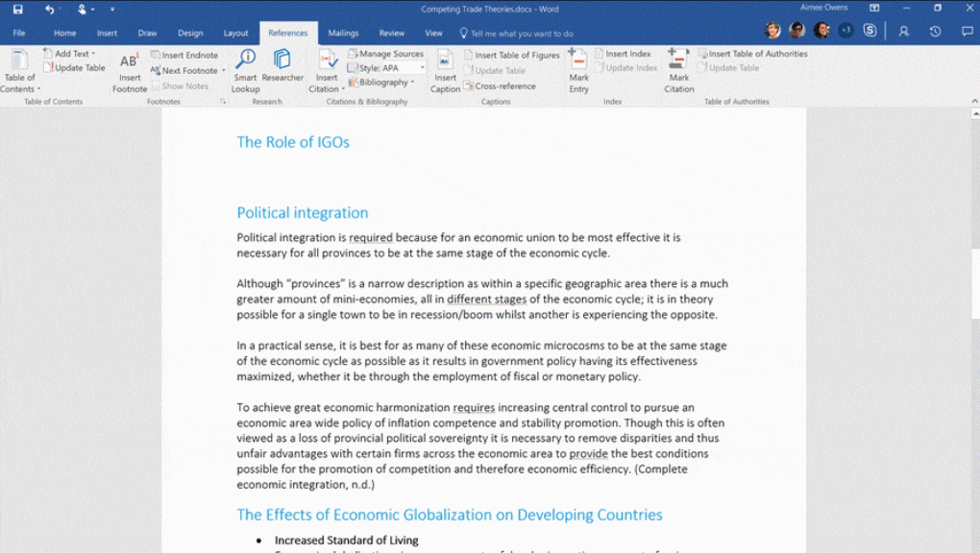980x553 pixels.
Task: Undo the last action
Action: click(x=49, y=9)
